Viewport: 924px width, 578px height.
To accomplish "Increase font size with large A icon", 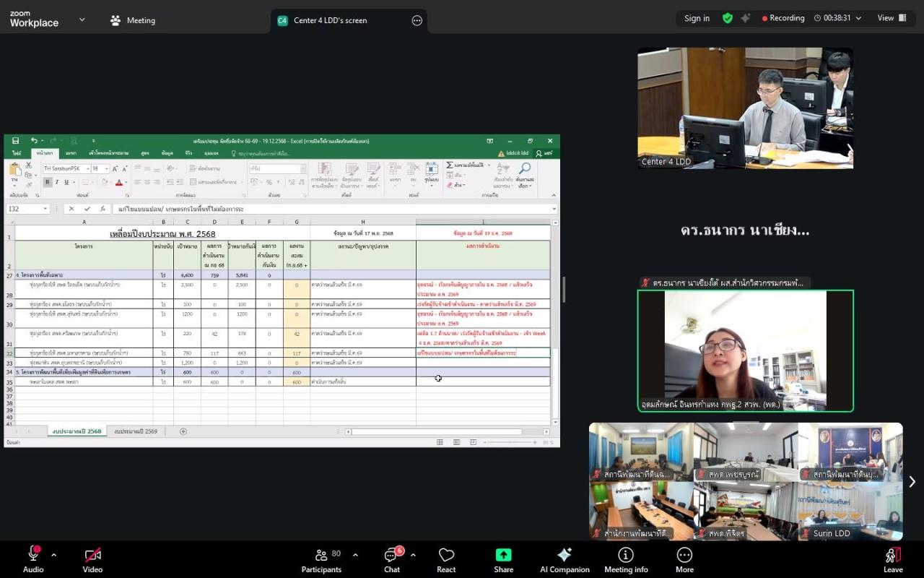I will click(x=114, y=168).
